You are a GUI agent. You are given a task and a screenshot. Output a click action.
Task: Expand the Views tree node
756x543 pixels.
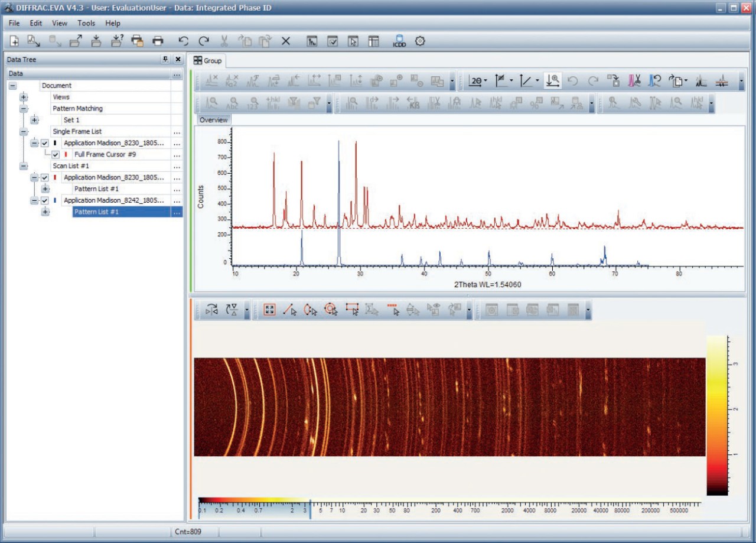coord(24,97)
